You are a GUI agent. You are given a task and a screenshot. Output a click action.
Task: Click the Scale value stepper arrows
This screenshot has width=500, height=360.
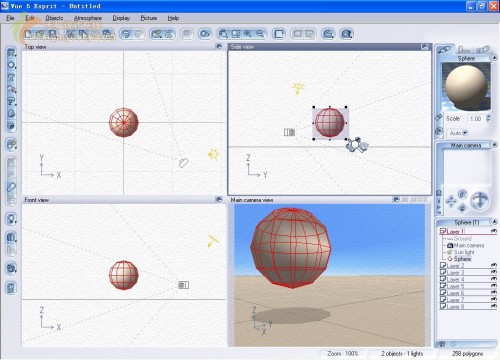coord(488,119)
